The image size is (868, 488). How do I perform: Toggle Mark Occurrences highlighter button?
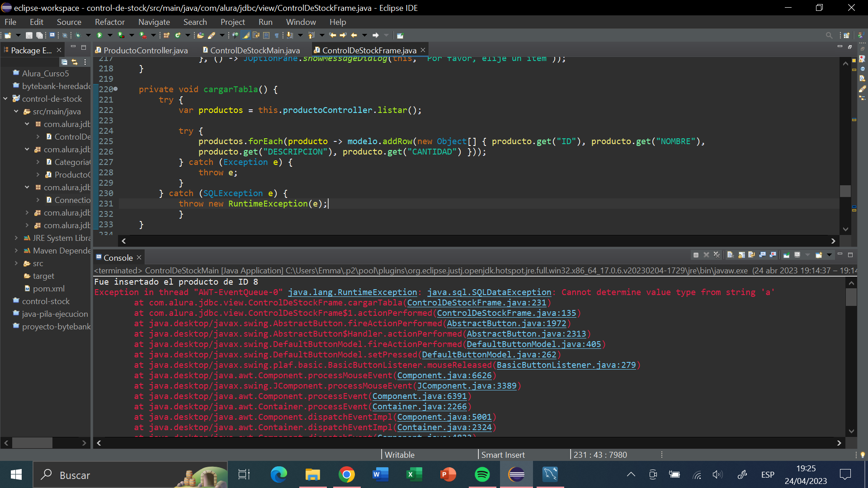[245, 35]
